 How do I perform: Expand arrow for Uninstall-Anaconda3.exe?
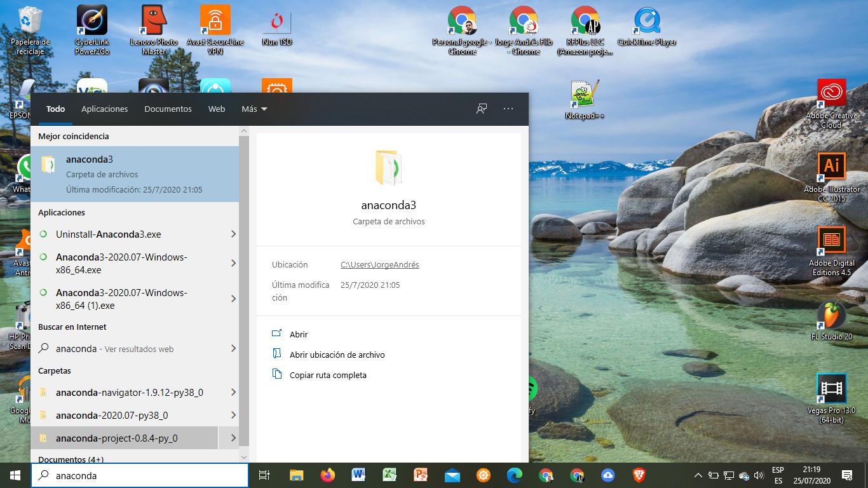coord(233,234)
